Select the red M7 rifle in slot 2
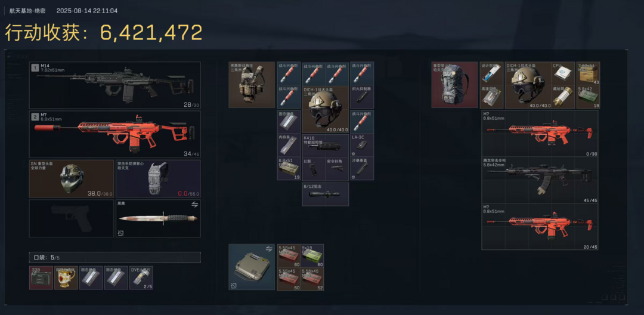This screenshot has width=644, height=315. [x=114, y=134]
